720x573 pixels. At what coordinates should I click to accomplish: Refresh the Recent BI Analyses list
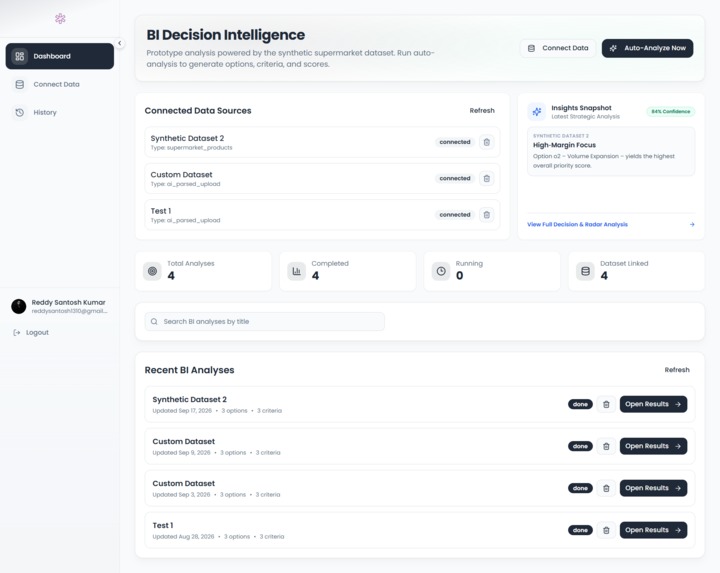[x=677, y=370]
